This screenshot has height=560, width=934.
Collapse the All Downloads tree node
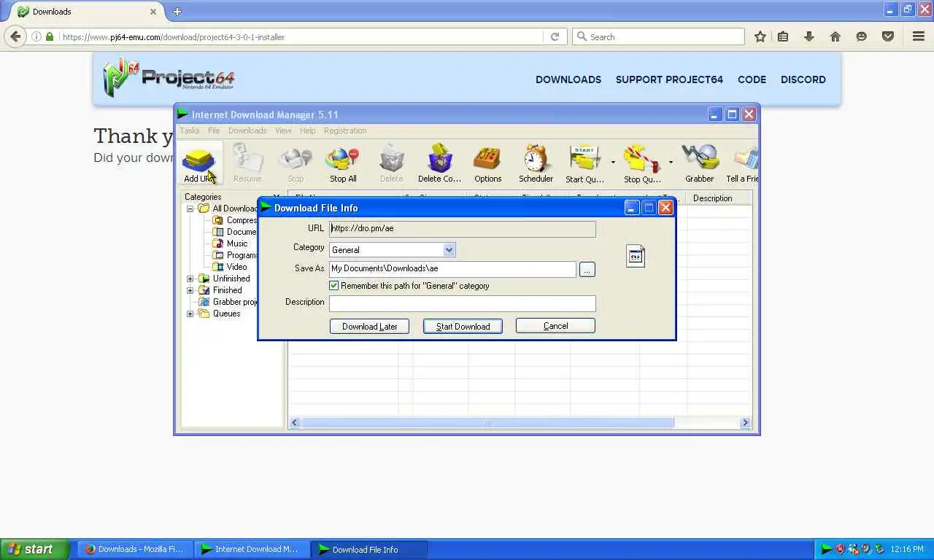pyautogui.click(x=190, y=209)
